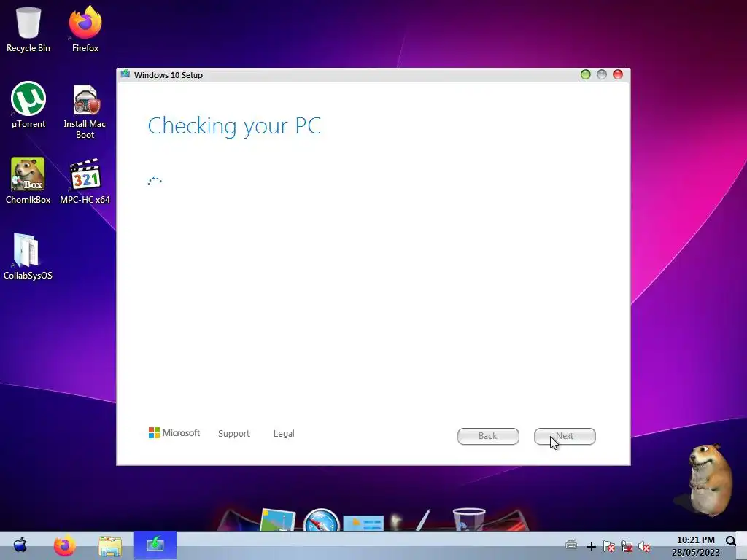Viewport: 747px width, 560px height.
Task: Open the trash bin in the dock
Action: click(x=469, y=519)
